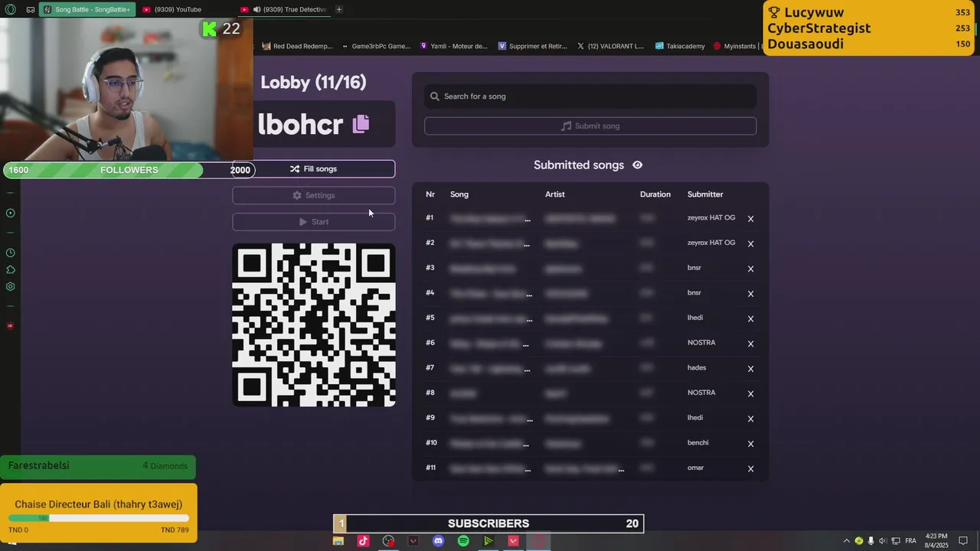This screenshot has height=551, width=980.
Task: Remove song #6 submitted by NOSTRA
Action: [750, 344]
